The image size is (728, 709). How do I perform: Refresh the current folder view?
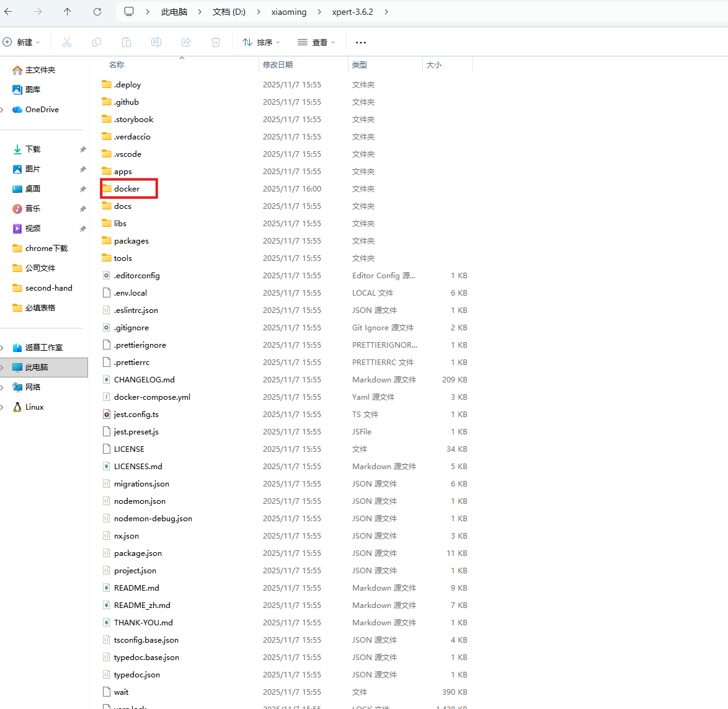point(97,12)
